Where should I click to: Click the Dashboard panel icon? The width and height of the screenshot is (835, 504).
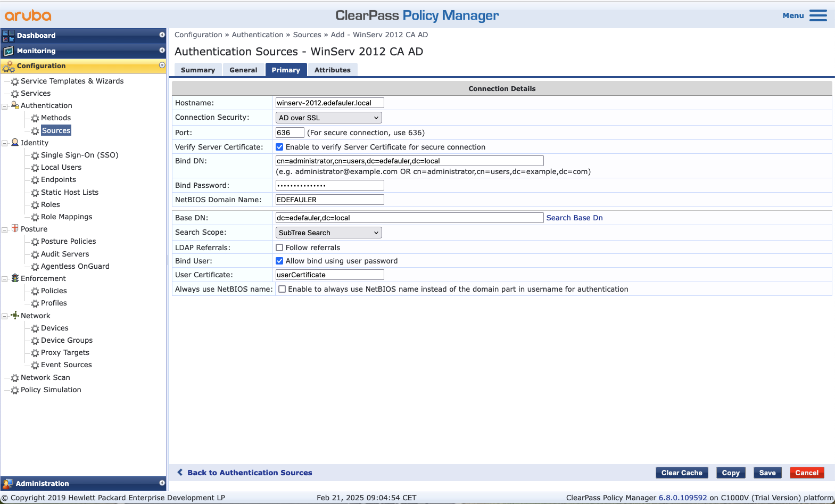click(9, 36)
